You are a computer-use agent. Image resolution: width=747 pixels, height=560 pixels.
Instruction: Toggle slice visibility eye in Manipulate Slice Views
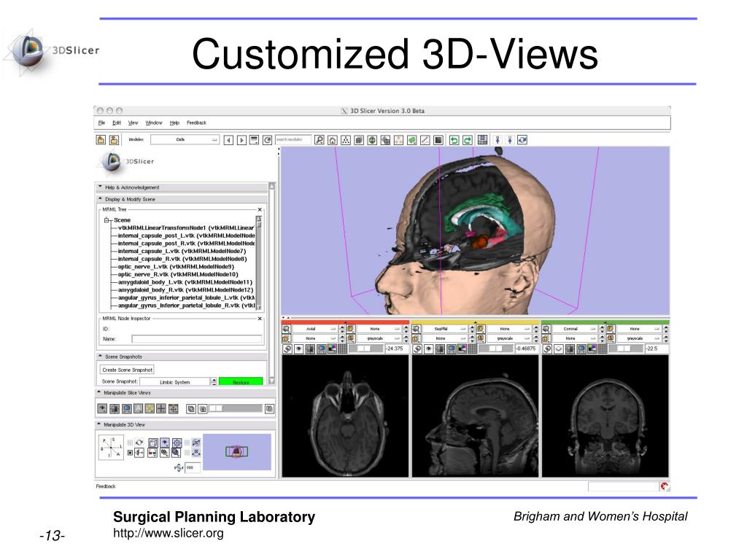[102, 408]
